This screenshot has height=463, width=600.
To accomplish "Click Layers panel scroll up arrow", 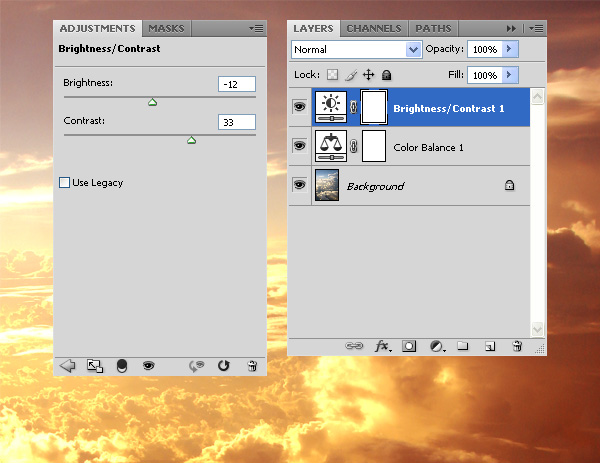I will pos(537,97).
